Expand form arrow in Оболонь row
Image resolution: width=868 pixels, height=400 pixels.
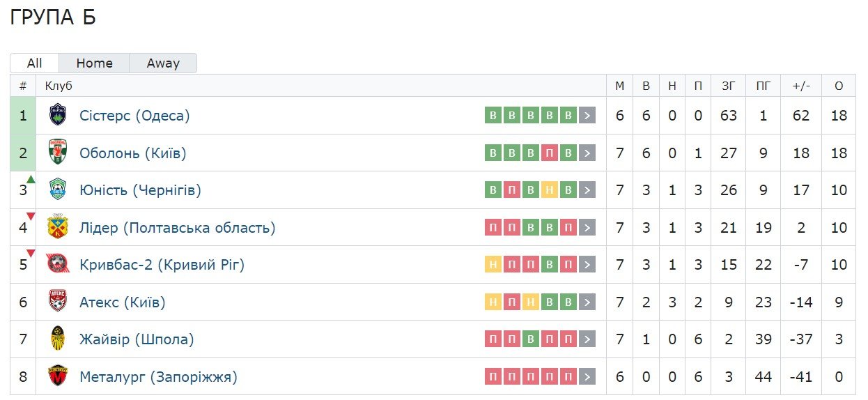coord(588,153)
